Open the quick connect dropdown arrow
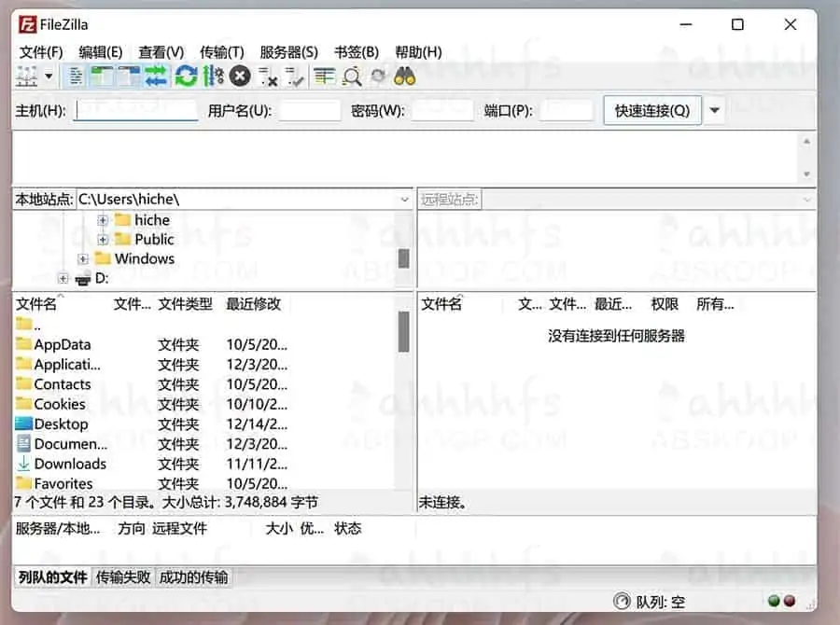The height and width of the screenshot is (625, 840). 714,109
